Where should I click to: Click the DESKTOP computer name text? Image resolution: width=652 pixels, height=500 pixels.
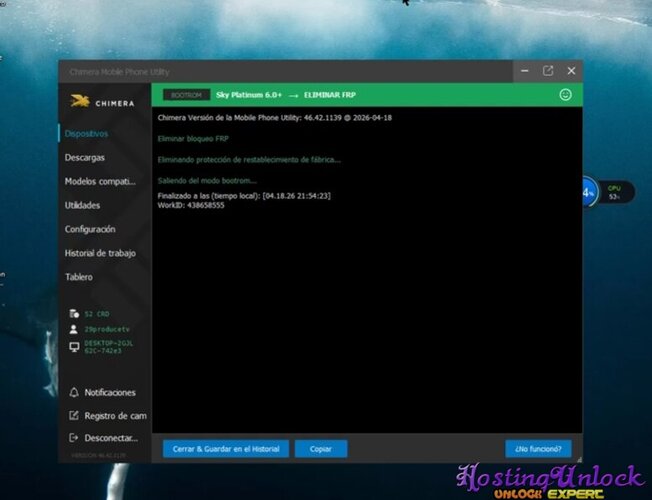pyautogui.click(x=109, y=347)
